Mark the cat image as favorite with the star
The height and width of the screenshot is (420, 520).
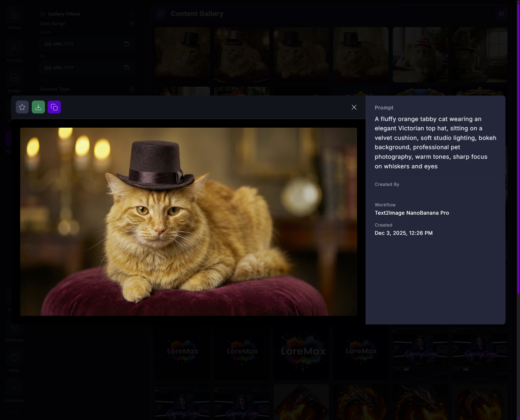point(22,107)
